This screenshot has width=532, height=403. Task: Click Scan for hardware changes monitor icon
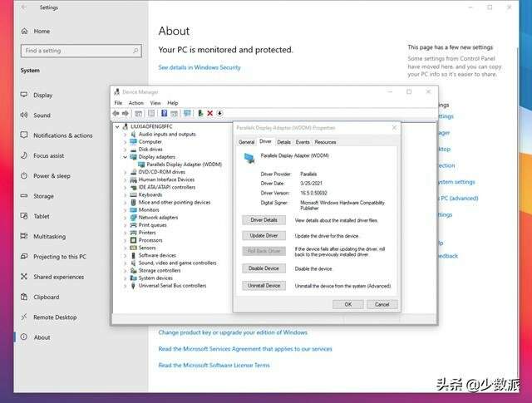(187, 113)
